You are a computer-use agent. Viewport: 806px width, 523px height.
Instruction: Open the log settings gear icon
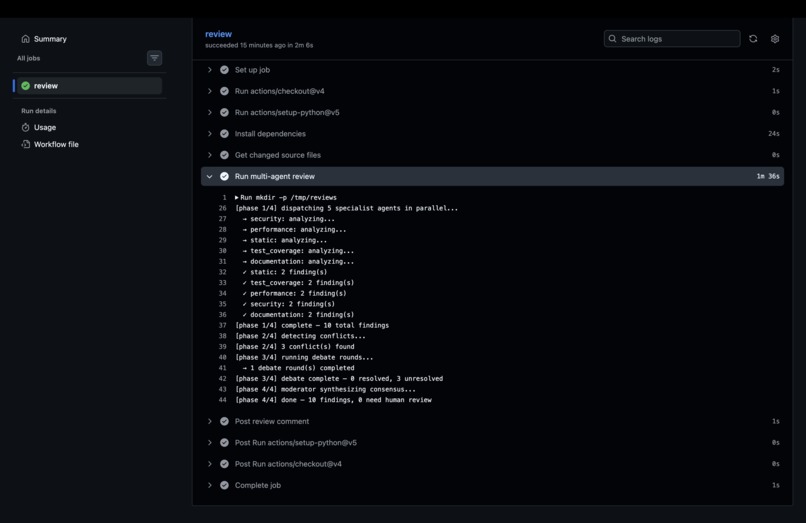(x=775, y=39)
